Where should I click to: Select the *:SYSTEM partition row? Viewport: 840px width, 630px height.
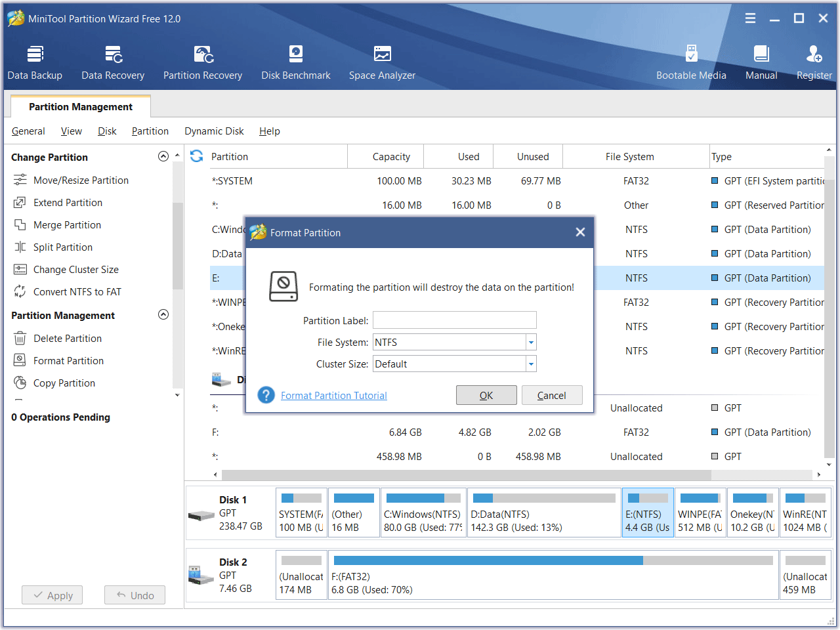516,180
